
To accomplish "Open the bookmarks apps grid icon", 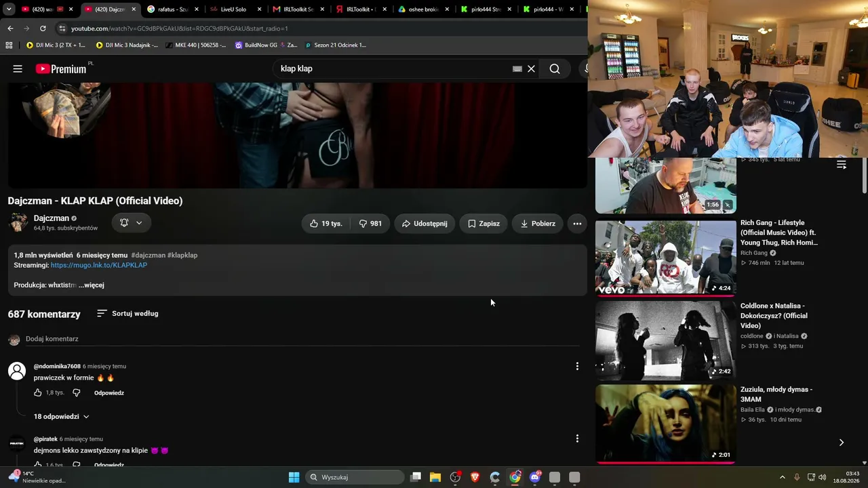I will (x=9, y=45).
